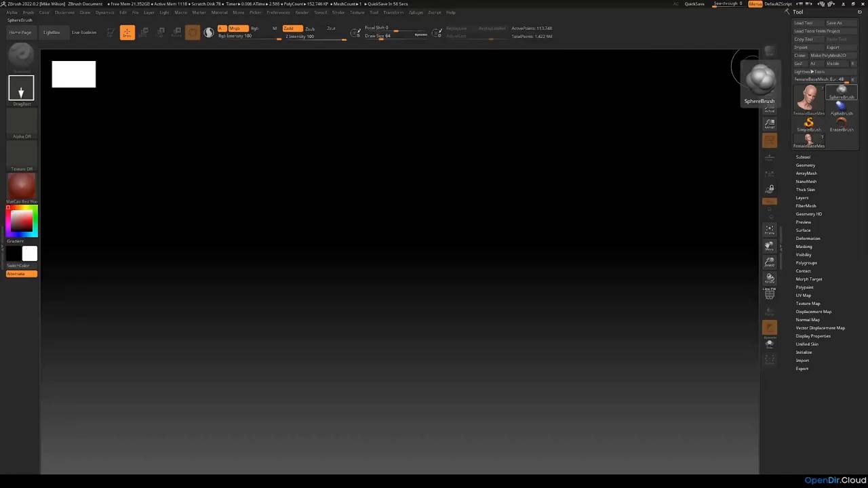Expand the Polygroups subpalette

pyautogui.click(x=806, y=263)
